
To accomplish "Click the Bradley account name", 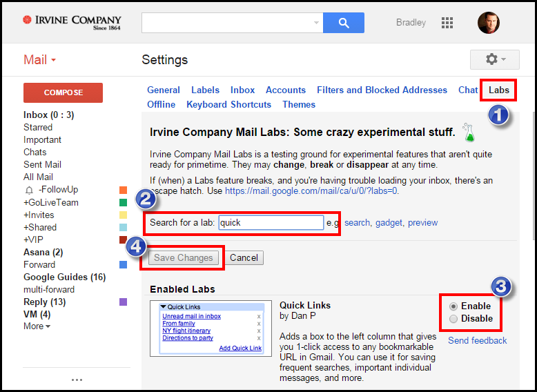I will [411, 23].
